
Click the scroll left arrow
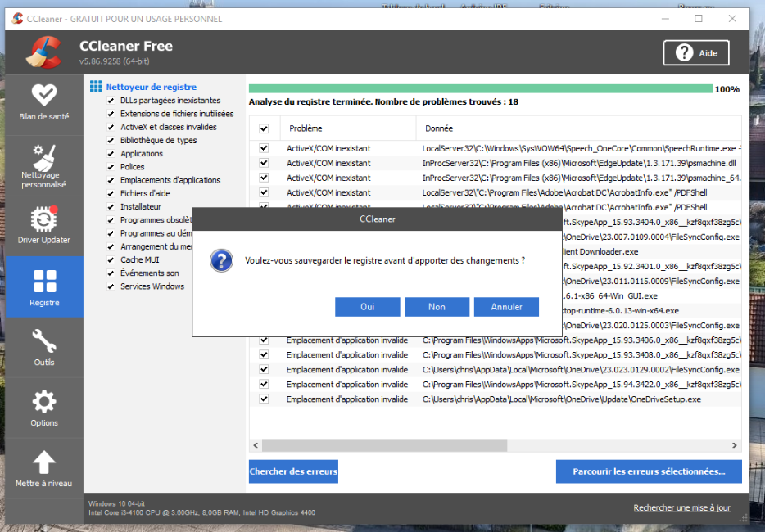[x=256, y=445]
